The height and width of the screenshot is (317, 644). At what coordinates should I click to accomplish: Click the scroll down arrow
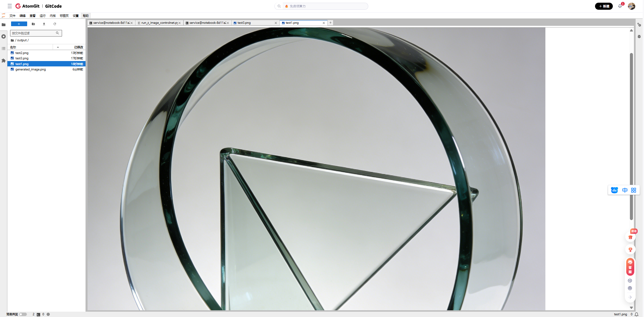coord(631,308)
